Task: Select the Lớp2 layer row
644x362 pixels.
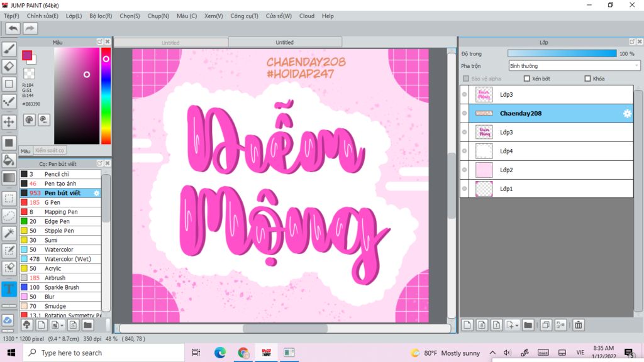Action: pos(547,170)
